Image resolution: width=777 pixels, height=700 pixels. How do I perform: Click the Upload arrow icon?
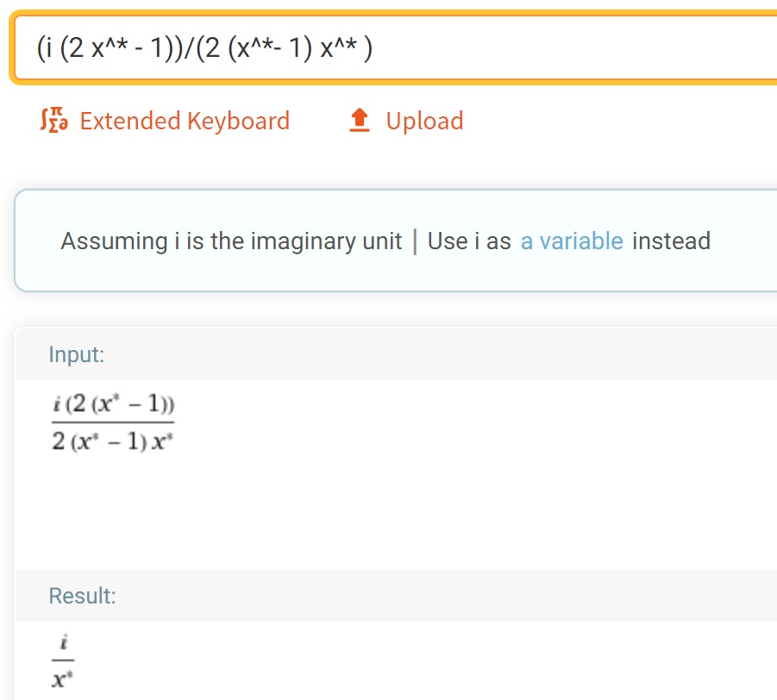click(x=360, y=121)
